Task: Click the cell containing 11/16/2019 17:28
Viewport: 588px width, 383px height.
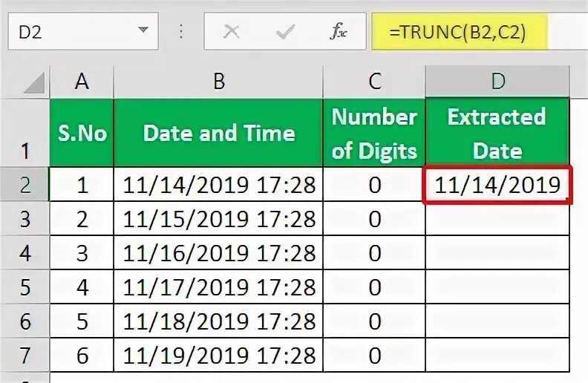Action: (218, 253)
